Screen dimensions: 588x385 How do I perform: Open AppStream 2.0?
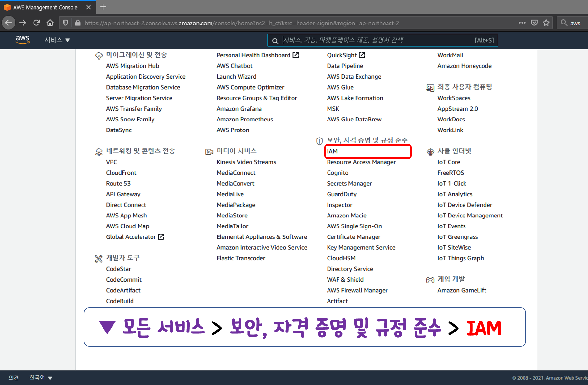[x=457, y=109]
